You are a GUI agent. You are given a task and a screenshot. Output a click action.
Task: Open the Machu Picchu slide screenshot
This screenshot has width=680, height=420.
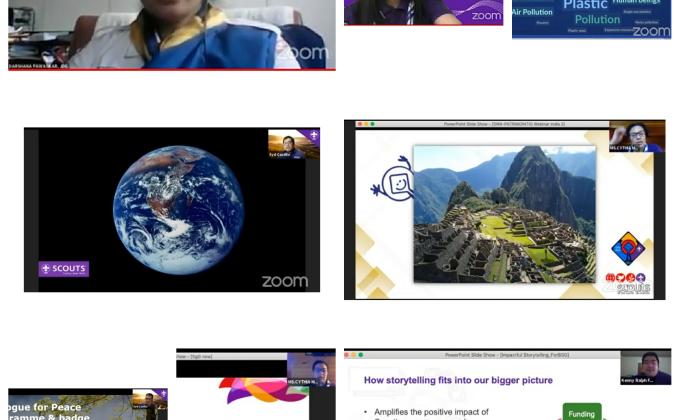(504, 210)
